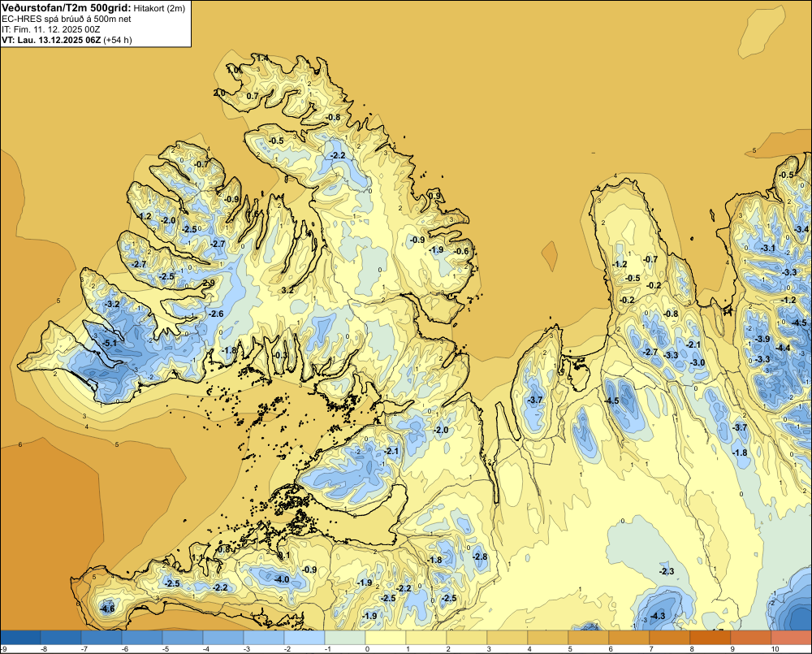Click the temperature value '0.9'
The height and width of the screenshot is (654, 812).
[x=435, y=196]
